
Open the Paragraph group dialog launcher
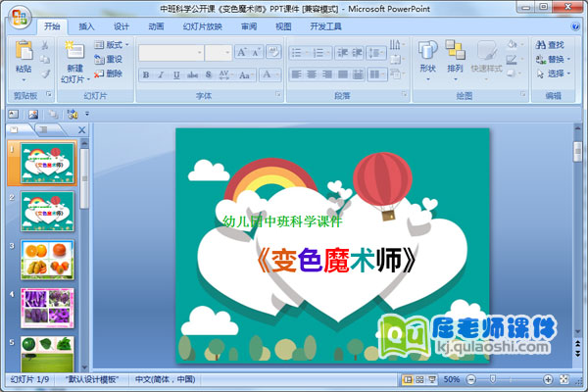point(404,94)
